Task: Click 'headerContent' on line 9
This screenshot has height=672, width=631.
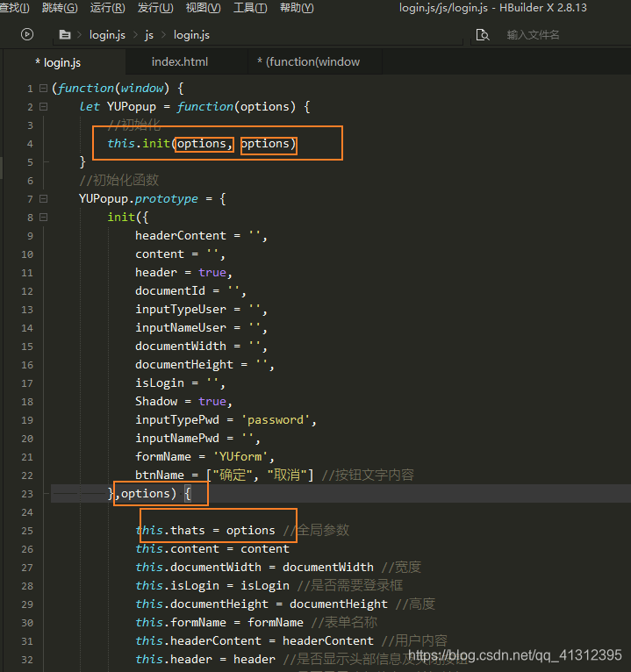Action: click(181, 236)
